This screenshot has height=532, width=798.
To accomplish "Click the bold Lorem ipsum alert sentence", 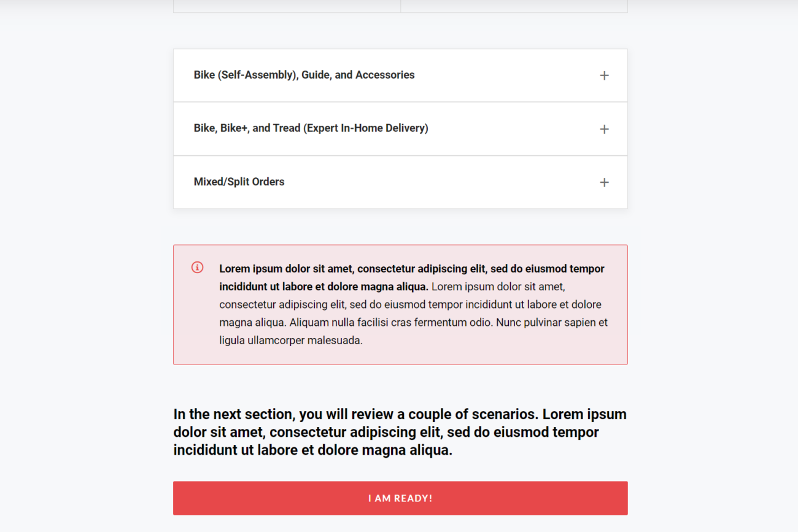I will [411, 269].
